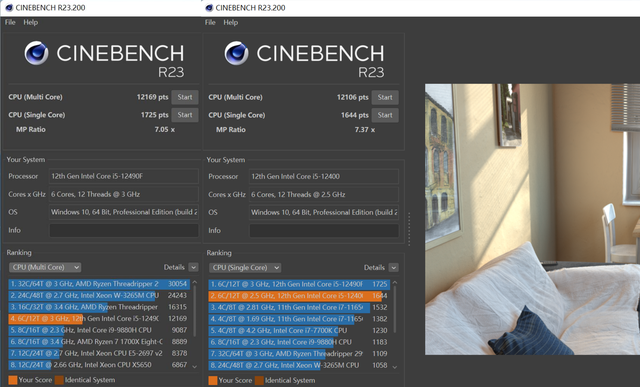Click the left window's Cinebench sphere logo
Screen dimensions: 640x387
(x=36, y=53)
